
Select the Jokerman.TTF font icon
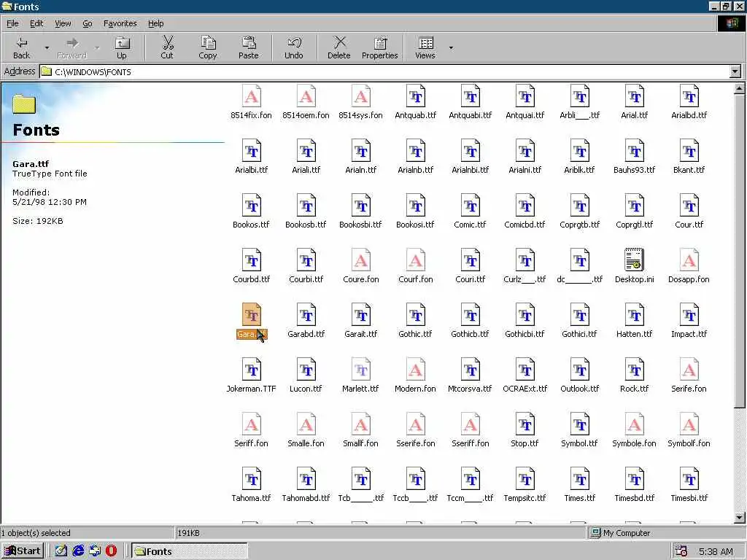(x=252, y=376)
